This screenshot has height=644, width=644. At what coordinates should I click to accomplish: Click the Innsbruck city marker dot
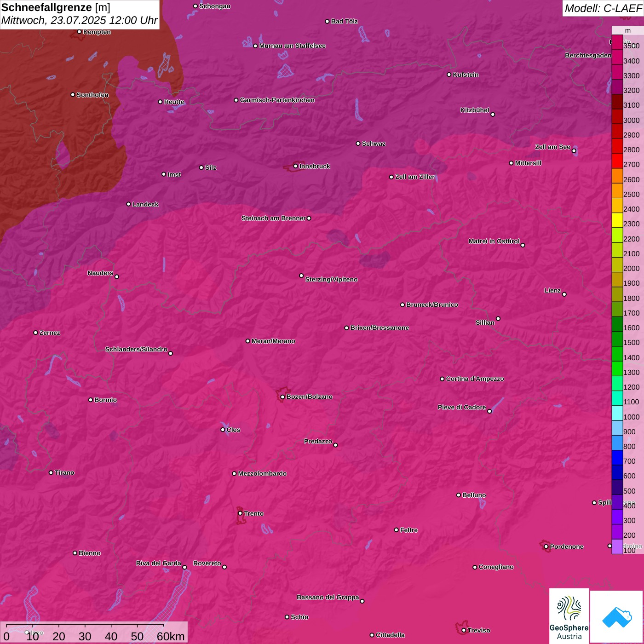295,166
